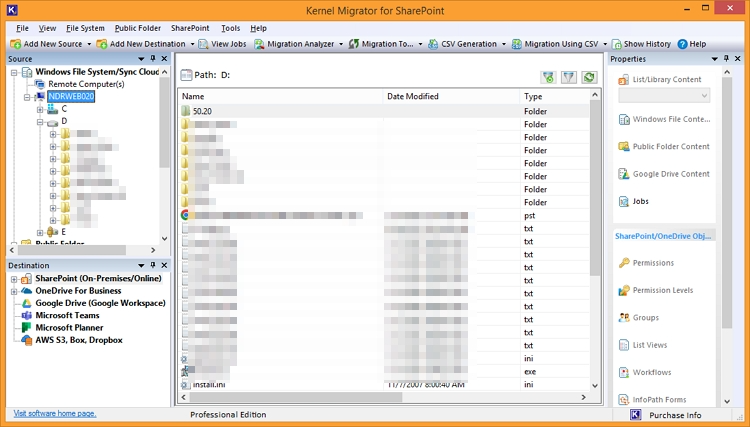Image resolution: width=750 pixels, height=427 pixels.
Task: Select AWS S3, Box, Dropbox destination
Action: coord(79,340)
